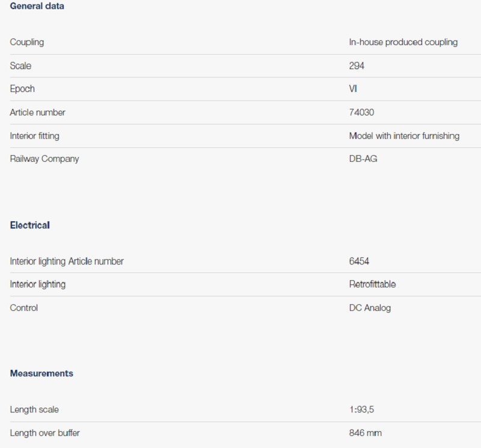481x448 pixels.
Task: Click the article number 74030
Action: click(361, 112)
